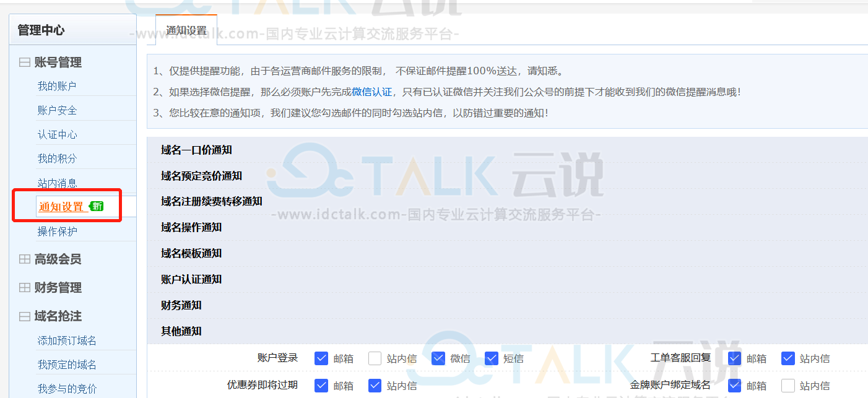Expand the 财务管理 section icon
The image size is (868, 398).
[x=25, y=288]
